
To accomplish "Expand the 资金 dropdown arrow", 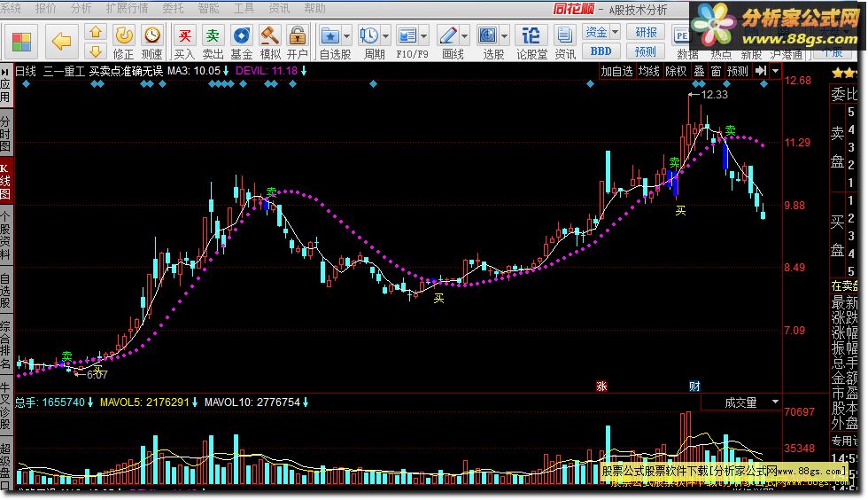I will click(x=615, y=32).
